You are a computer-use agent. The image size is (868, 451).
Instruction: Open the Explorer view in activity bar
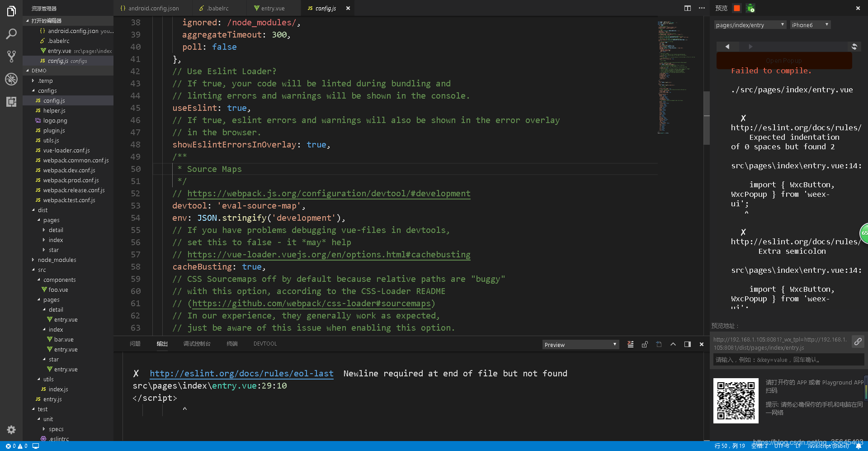tap(11, 11)
